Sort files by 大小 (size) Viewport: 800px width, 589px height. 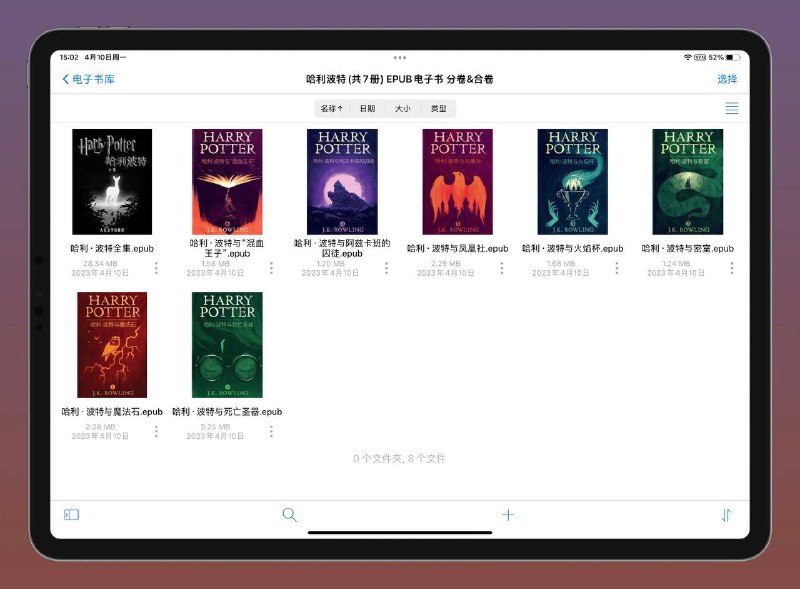click(x=402, y=108)
